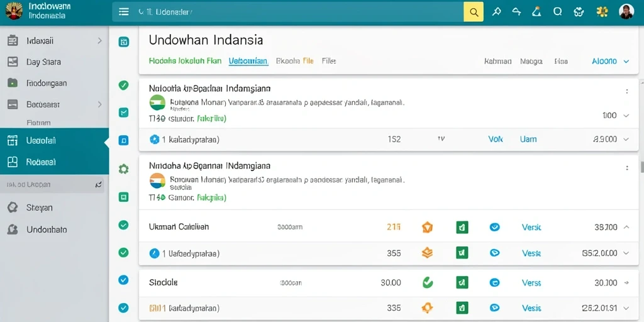Click the green gear icon in left strip
This screenshot has height=322, width=644.
[124, 169]
